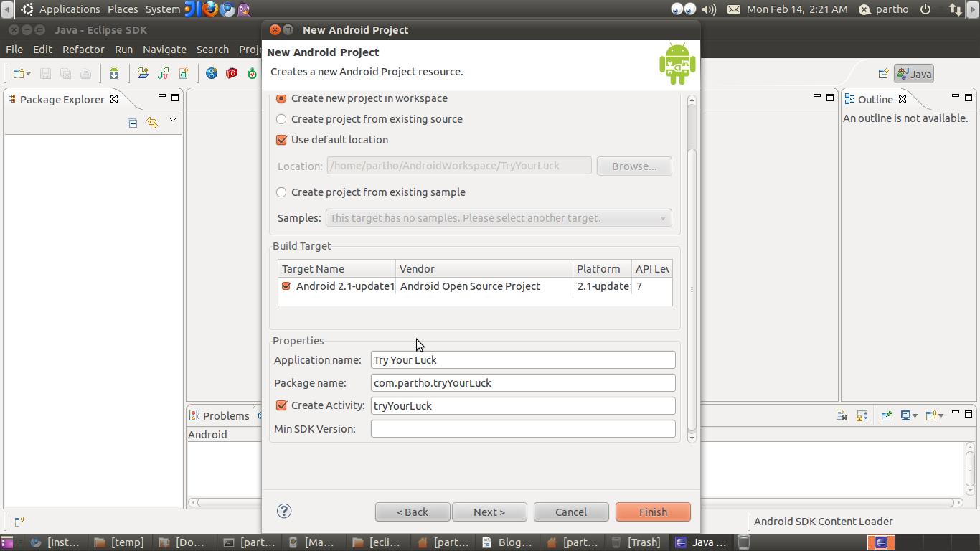Launch Firefox from the top panel

pos(210,9)
